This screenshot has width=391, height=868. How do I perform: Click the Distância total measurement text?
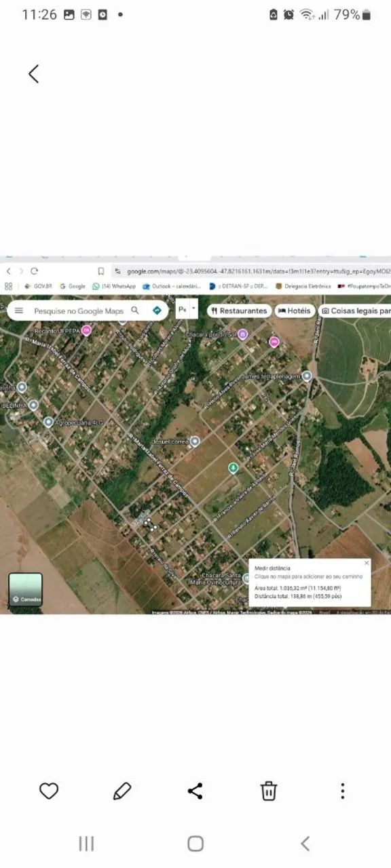(x=298, y=596)
